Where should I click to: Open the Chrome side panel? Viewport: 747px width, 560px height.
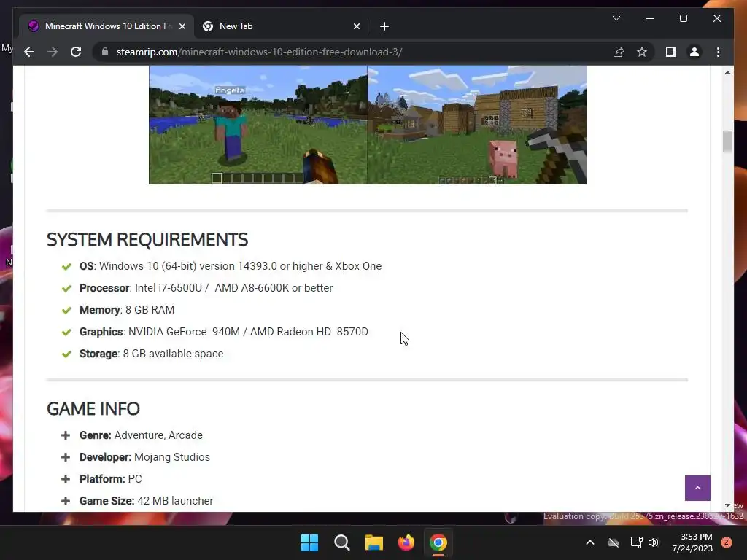671,52
